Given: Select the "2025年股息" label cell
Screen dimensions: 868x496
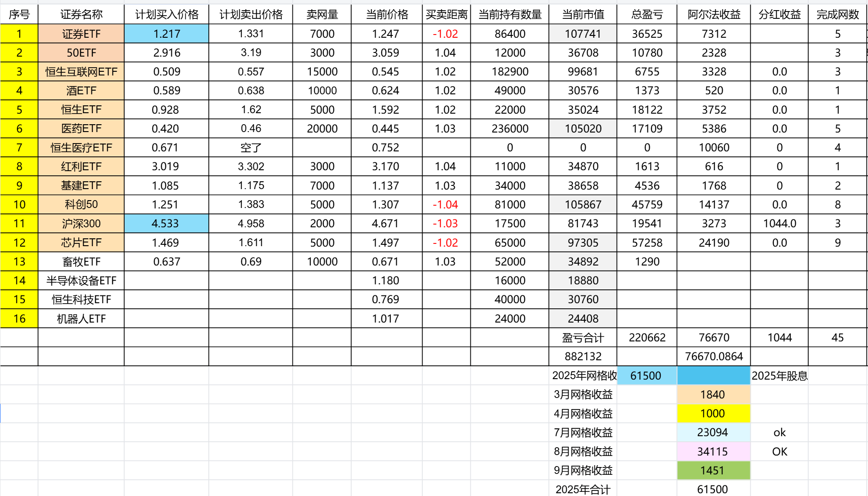Looking at the screenshot, I should 779,375.
